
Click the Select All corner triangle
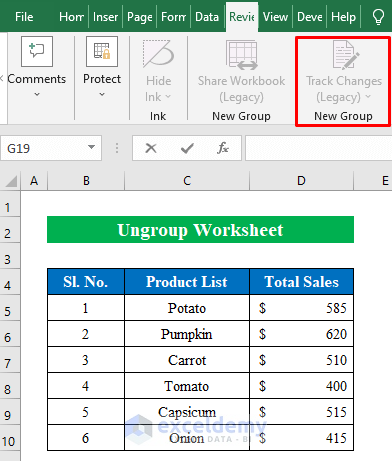(x=10, y=181)
